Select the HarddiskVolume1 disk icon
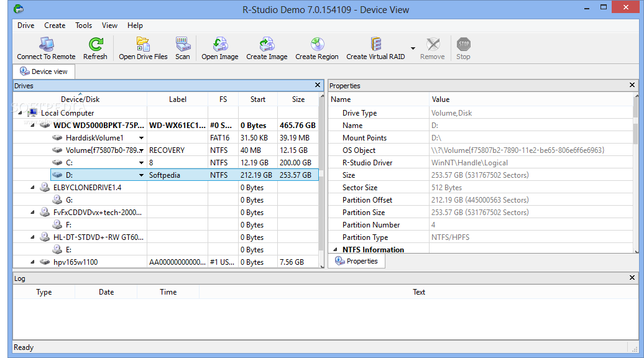This screenshot has width=644, height=358. [57, 138]
